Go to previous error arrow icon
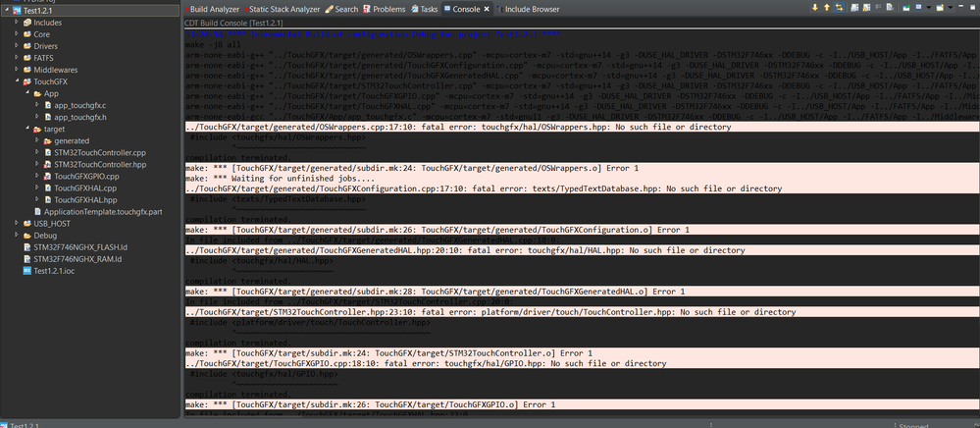Image resolution: width=980 pixels, height=428 pixels. coord(827,8)
